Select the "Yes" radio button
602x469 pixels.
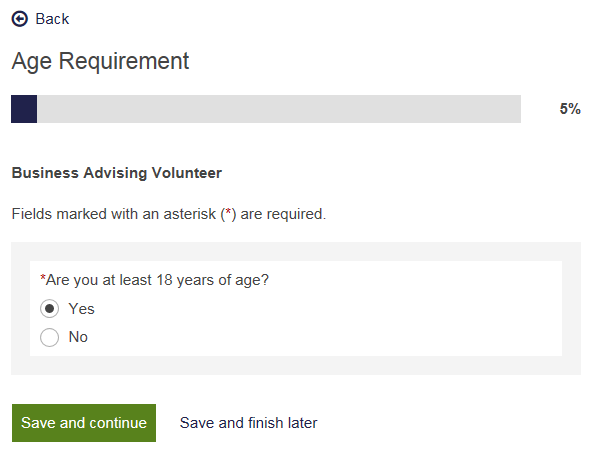50,309
